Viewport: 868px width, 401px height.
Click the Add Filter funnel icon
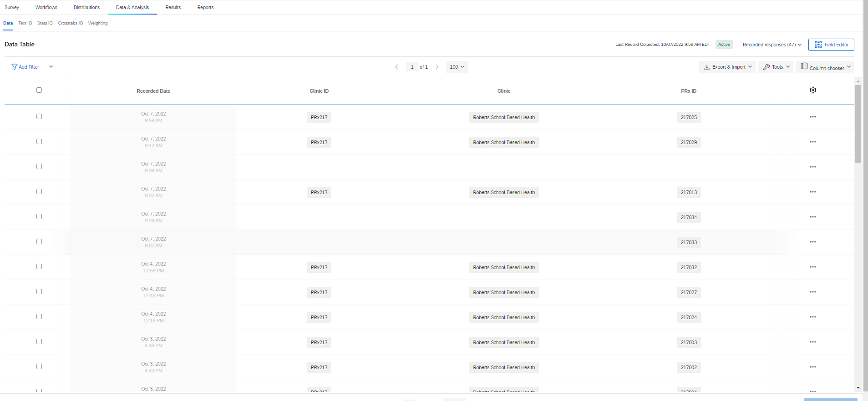pos(14,67)
